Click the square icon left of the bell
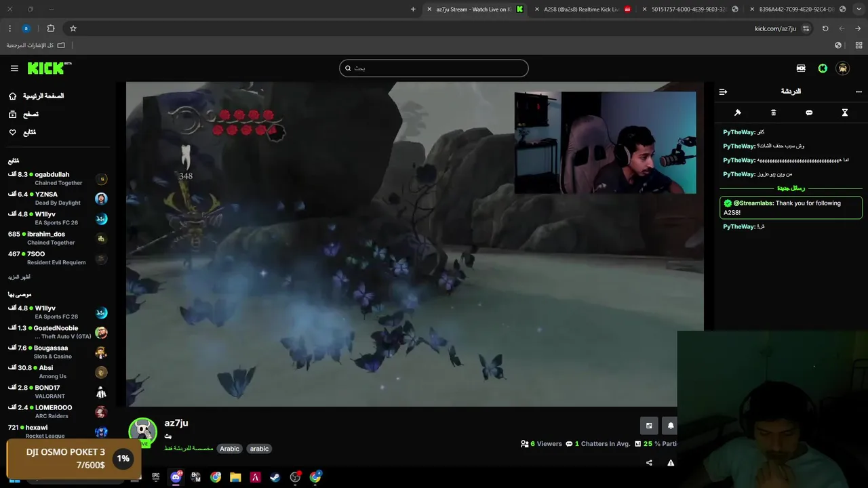Viewport: 868px width, 488px height. pyautogui.click(x=649, y=425)
